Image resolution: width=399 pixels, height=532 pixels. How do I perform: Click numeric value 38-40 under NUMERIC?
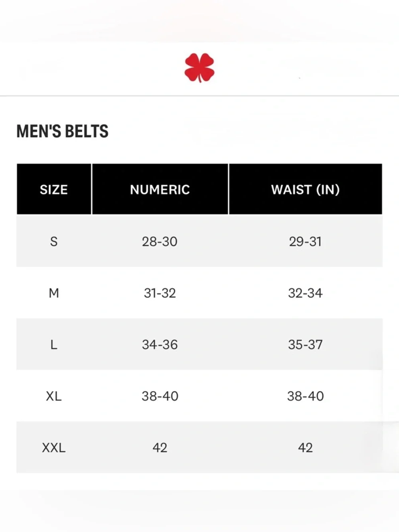click(160, 396)
